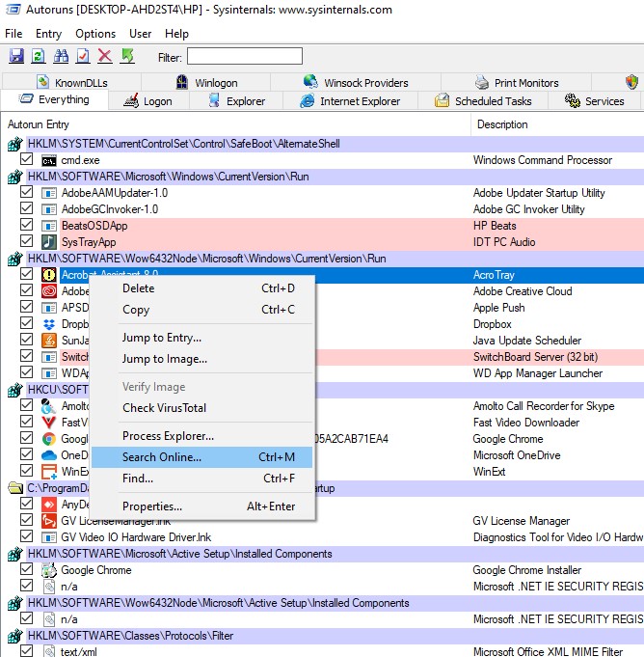Uncheck the AdobeAAMUpdater-1.0 checkbox
This screenshot has width=644, height=657.
(x=26, y=192)
